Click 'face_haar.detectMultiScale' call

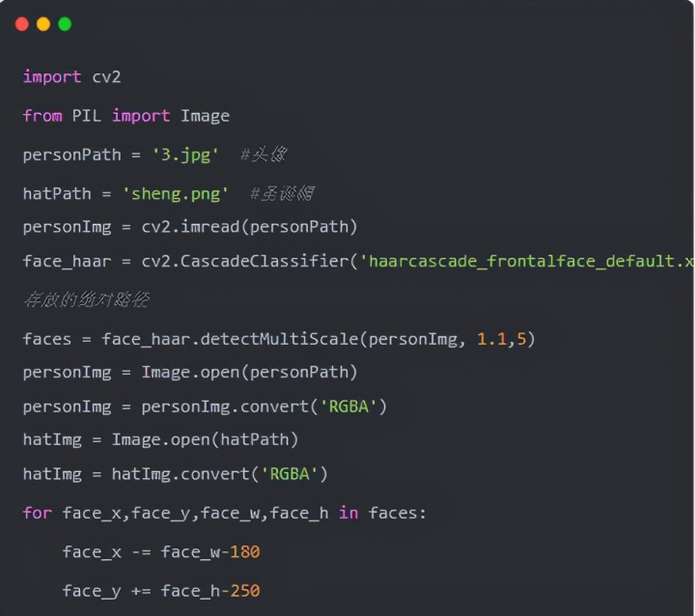230,339
